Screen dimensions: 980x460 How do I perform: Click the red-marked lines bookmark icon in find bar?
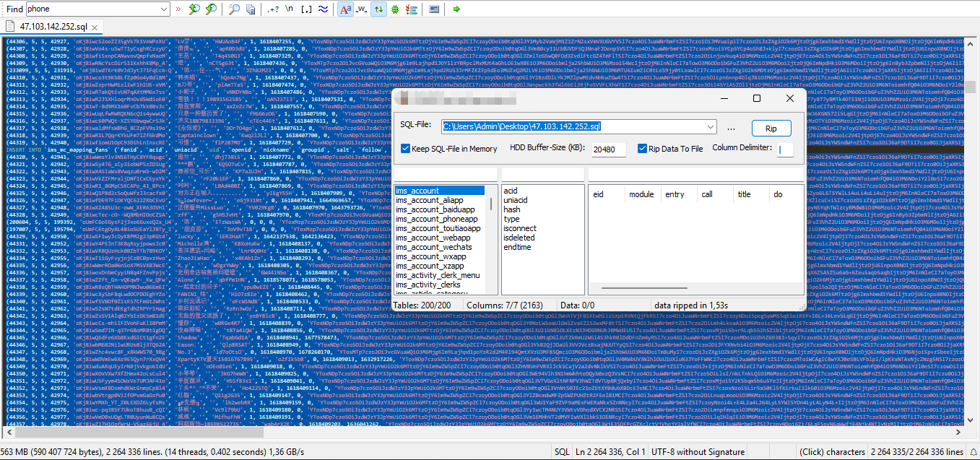click(412, 9)
